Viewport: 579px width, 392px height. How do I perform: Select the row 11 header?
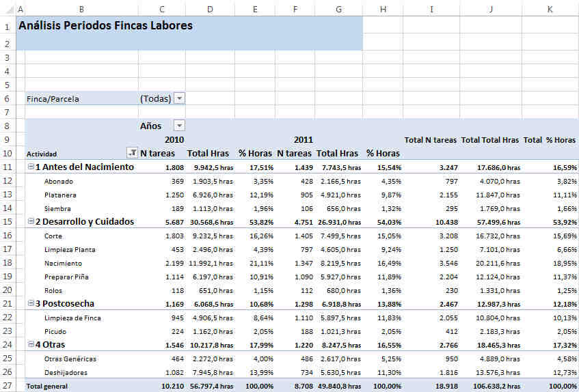click(7, 167)
